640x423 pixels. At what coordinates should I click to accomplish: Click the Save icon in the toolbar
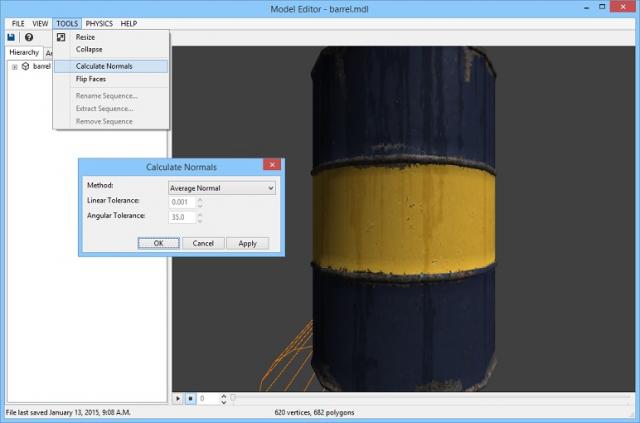pyautogui.click(x=11, y=37)
